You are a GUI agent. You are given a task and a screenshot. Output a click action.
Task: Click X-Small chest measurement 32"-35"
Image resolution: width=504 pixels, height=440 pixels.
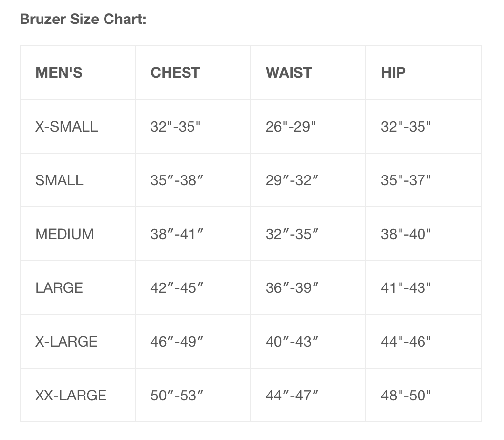coord(176,127)
